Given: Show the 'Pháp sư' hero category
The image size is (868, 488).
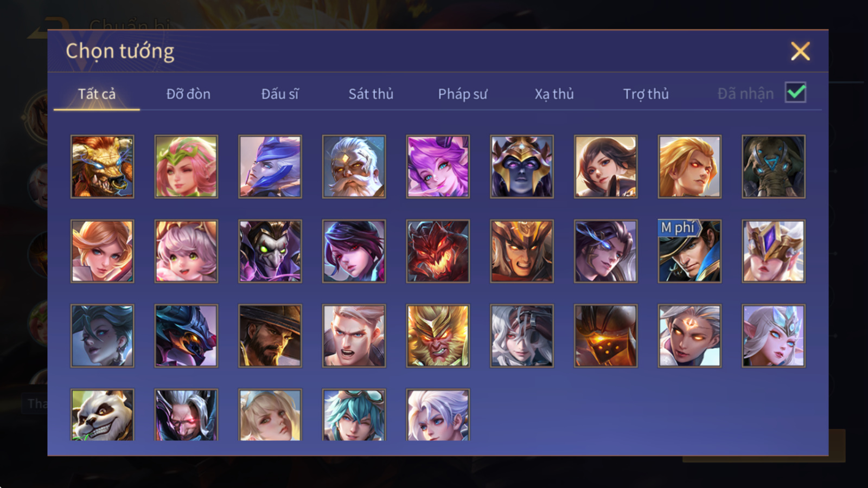Looking at the screenshot, I should (x=463, y=94).
